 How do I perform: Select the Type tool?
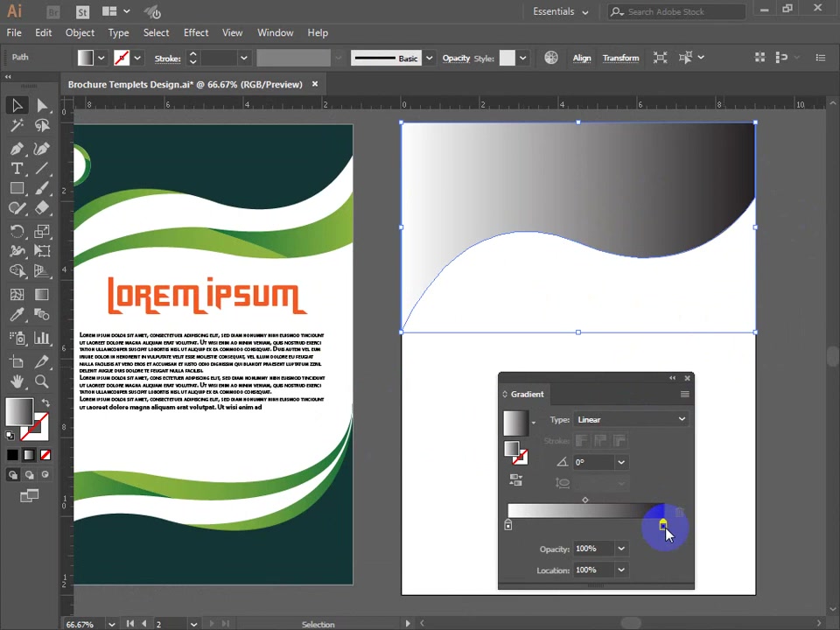[x=17, y=169]
